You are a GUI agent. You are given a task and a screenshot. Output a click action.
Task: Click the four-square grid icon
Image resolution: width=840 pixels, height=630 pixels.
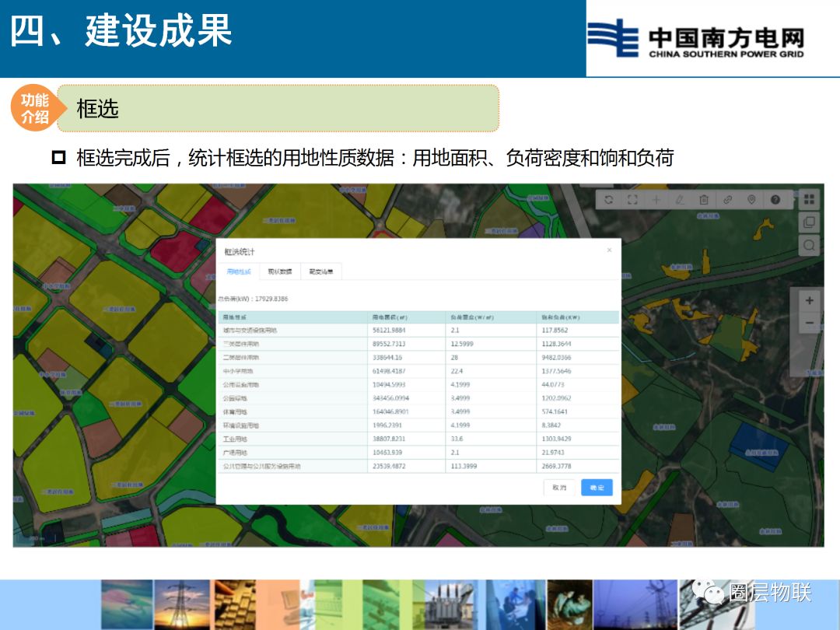click(x=809, y=200)
